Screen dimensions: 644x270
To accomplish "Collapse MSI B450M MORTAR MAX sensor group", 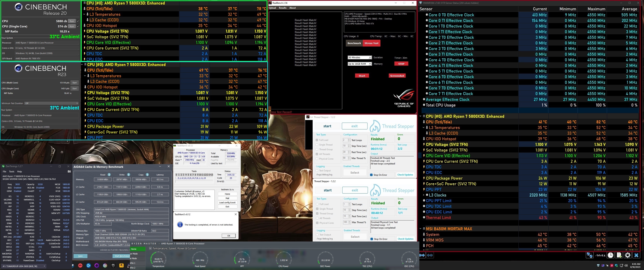I will [420, 229].
